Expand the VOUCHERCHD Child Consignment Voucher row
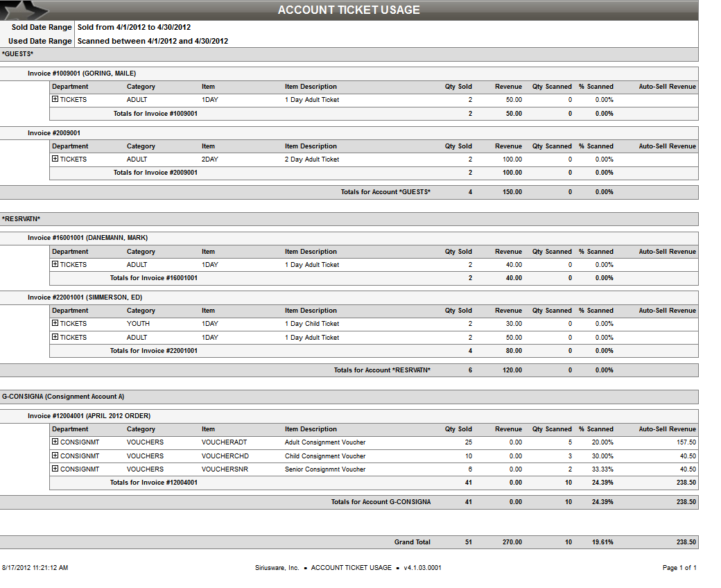The width and height of the screenshot is (721, 588). (55, 456)
